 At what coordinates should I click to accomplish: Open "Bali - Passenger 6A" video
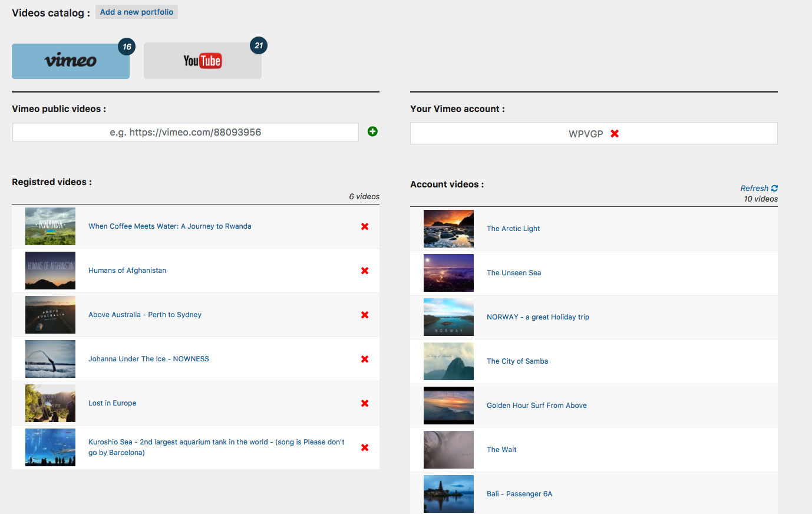[x=519, y=493]
